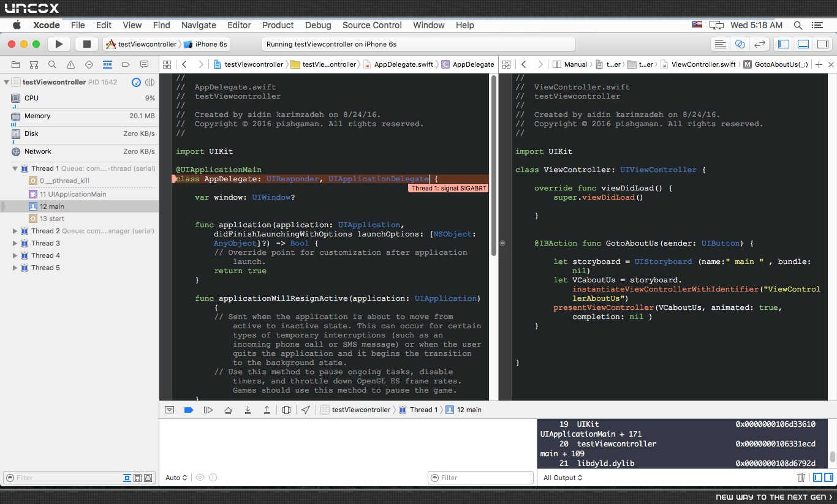Open related items menu in left editor
The height and width of the screenshot is (504, 837).
pos(167,64)
